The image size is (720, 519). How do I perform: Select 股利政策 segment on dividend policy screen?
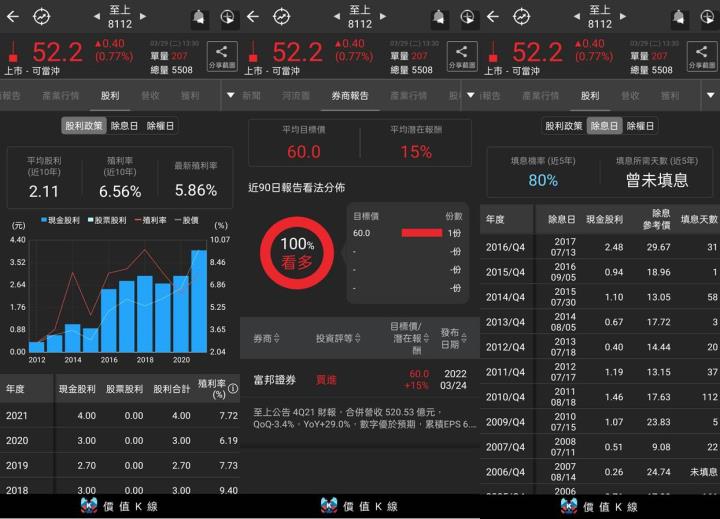(x=84, y=125)
